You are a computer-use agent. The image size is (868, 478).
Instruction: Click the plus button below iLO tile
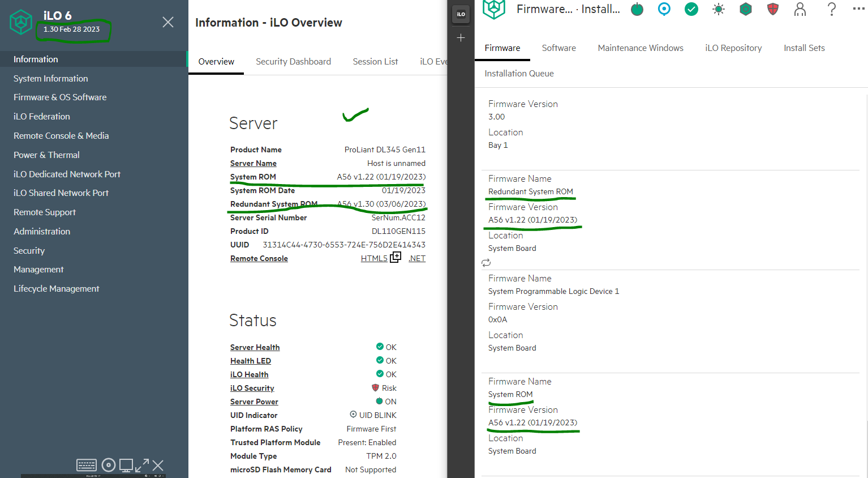461,38
